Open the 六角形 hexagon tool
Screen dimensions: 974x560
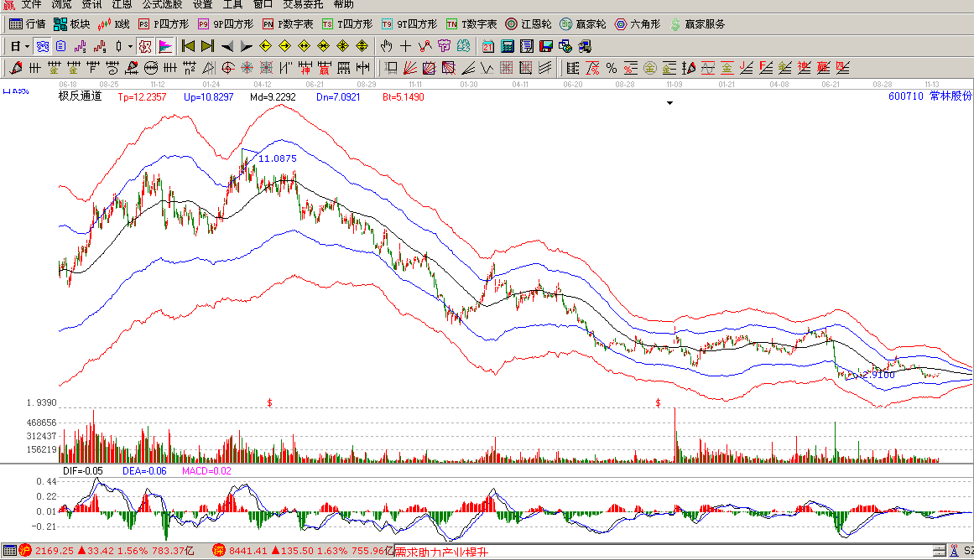point(636,24)
